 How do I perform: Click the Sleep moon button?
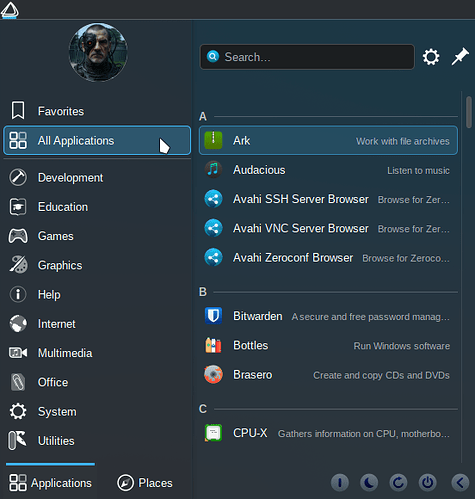369,482
